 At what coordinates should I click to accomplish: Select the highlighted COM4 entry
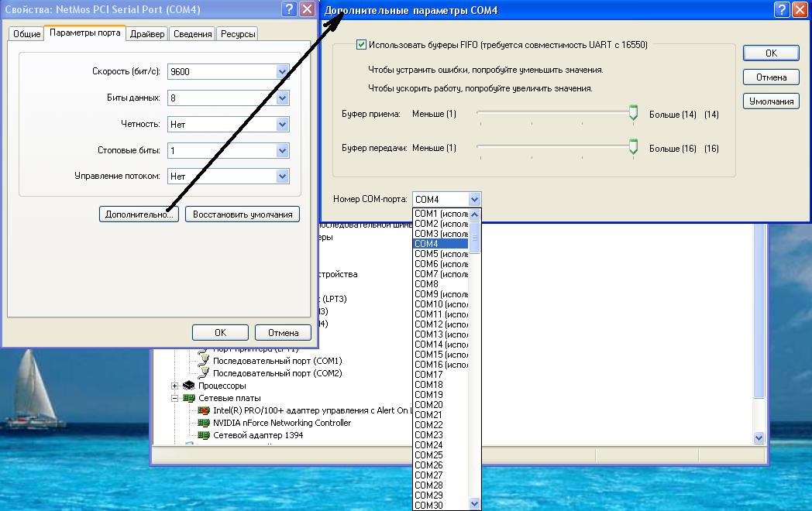click(441, 244)
